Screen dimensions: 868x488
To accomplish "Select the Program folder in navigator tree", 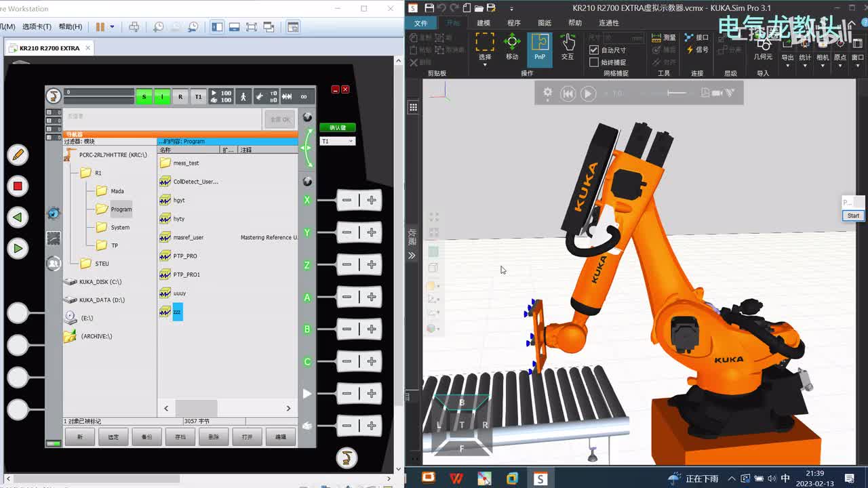I will [121, 209].
